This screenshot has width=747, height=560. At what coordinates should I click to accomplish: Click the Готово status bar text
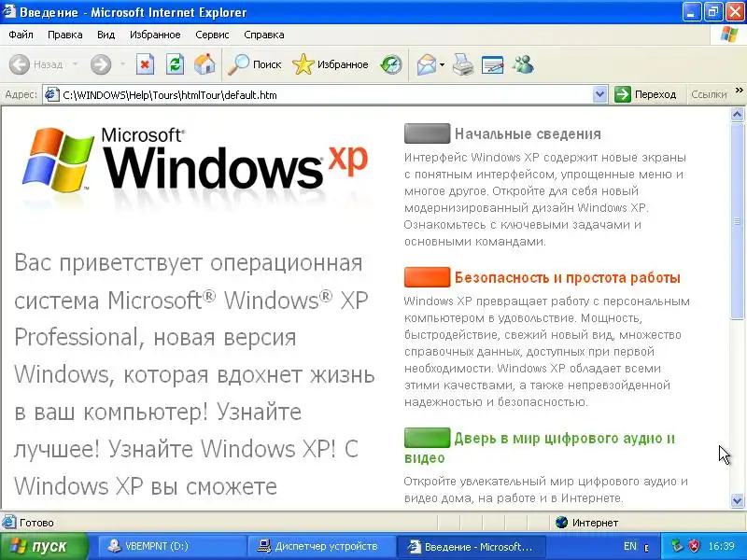[36, 523]
